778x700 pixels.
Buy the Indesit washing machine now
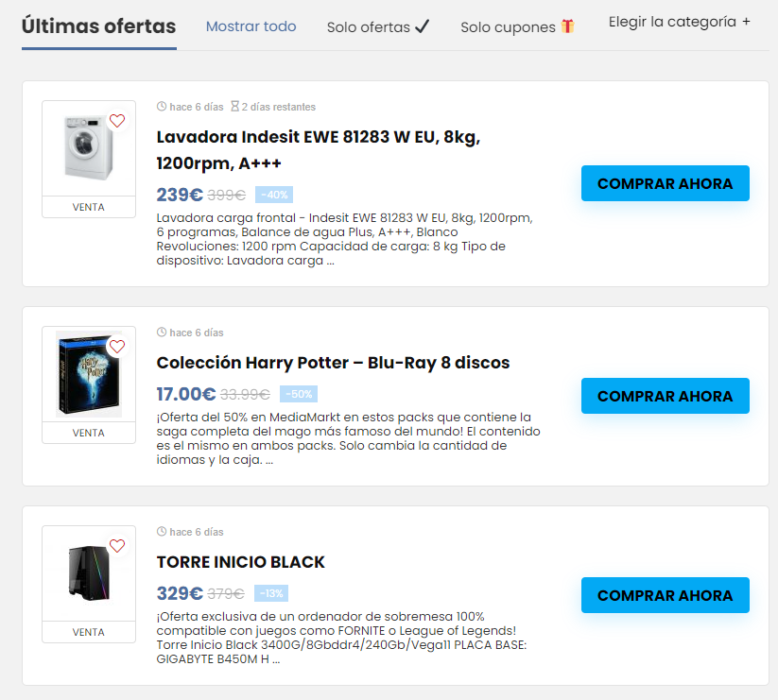click(x=665, y=183)
